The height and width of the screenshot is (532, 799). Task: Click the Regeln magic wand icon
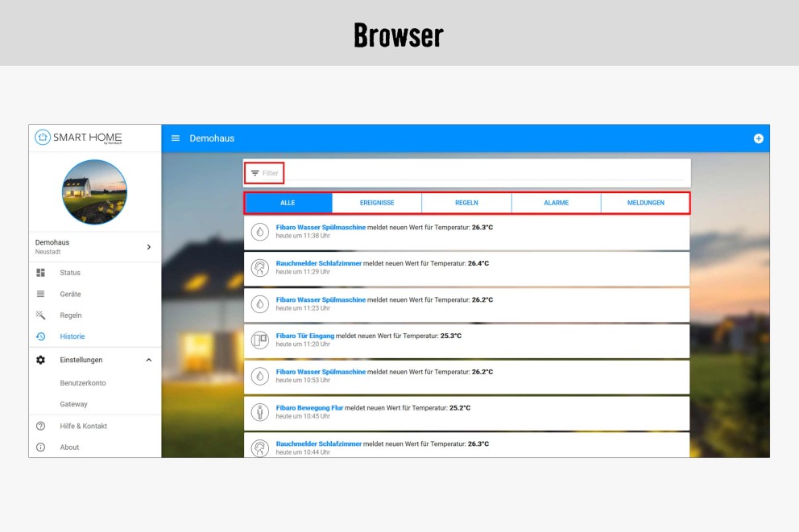coord(41,315)
